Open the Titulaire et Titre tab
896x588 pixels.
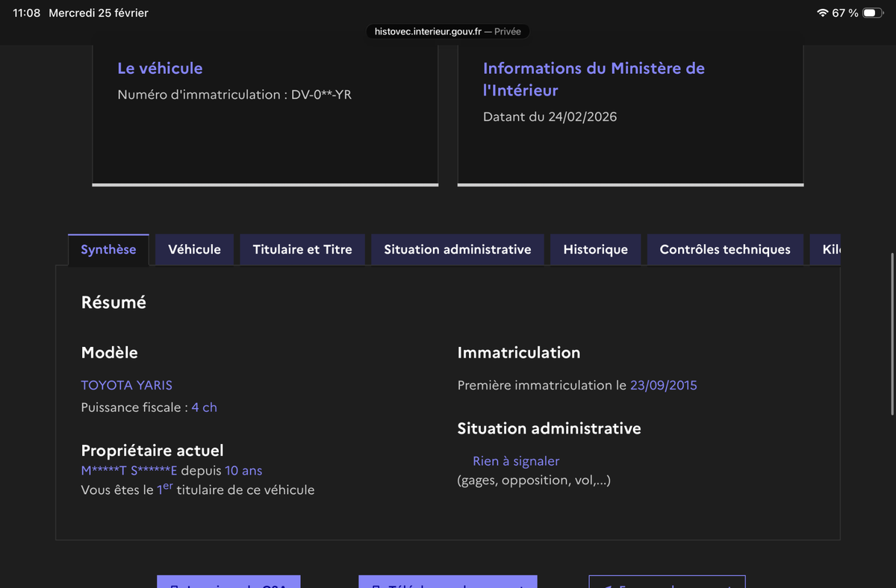(302, 249)
